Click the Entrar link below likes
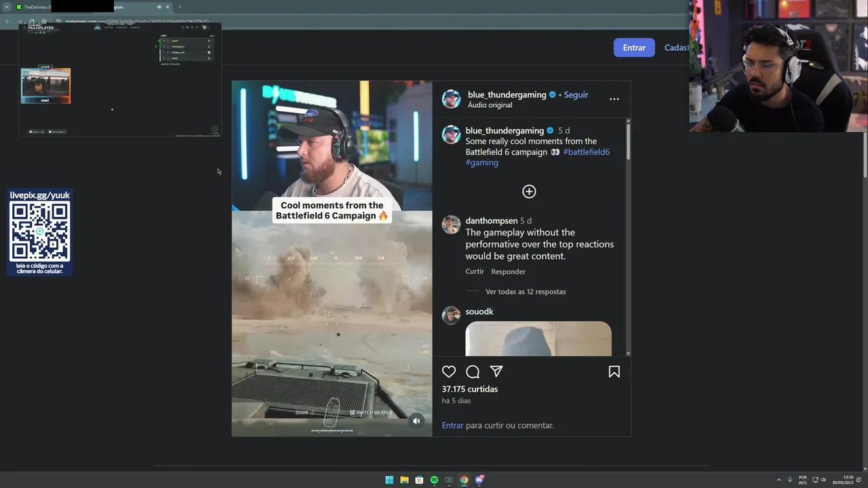868x488 pixels. coord(452,426)
